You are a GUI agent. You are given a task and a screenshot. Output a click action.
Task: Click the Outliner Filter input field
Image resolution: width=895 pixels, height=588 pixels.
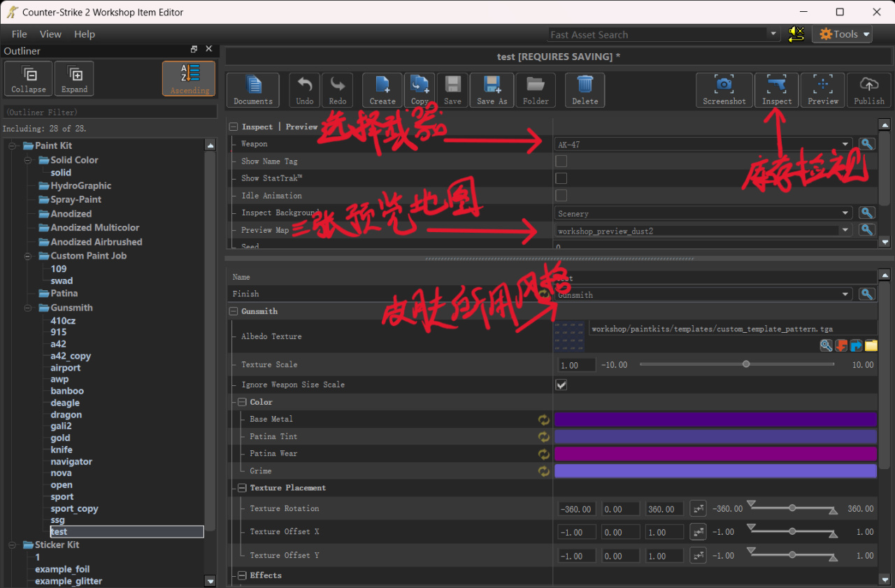click(110, 112)
